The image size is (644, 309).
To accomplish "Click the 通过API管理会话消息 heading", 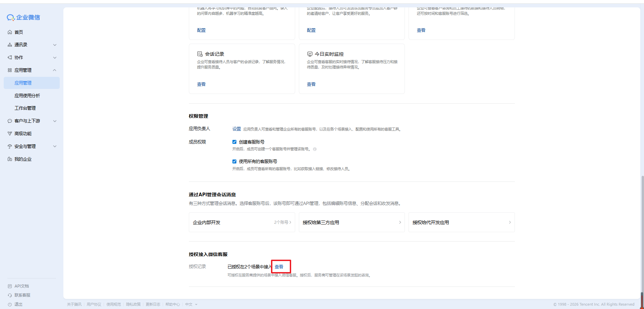I will tap(212, 195).
